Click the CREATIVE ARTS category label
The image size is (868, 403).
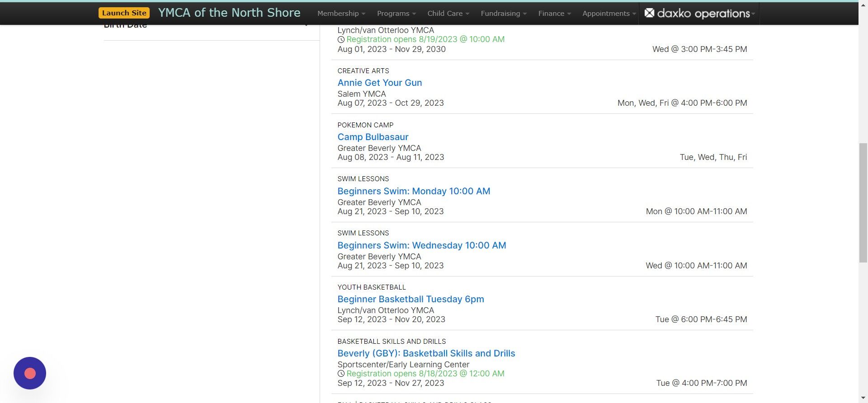coord(363,71)
